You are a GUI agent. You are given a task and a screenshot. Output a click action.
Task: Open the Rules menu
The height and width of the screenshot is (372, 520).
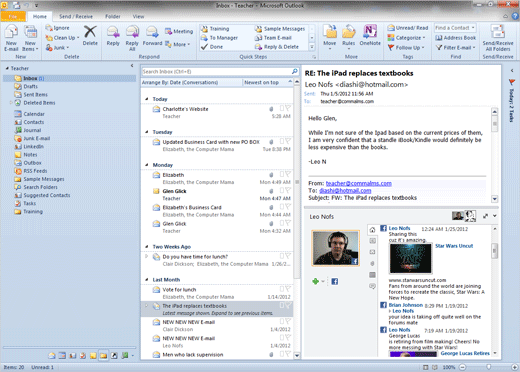pos(349,37)
